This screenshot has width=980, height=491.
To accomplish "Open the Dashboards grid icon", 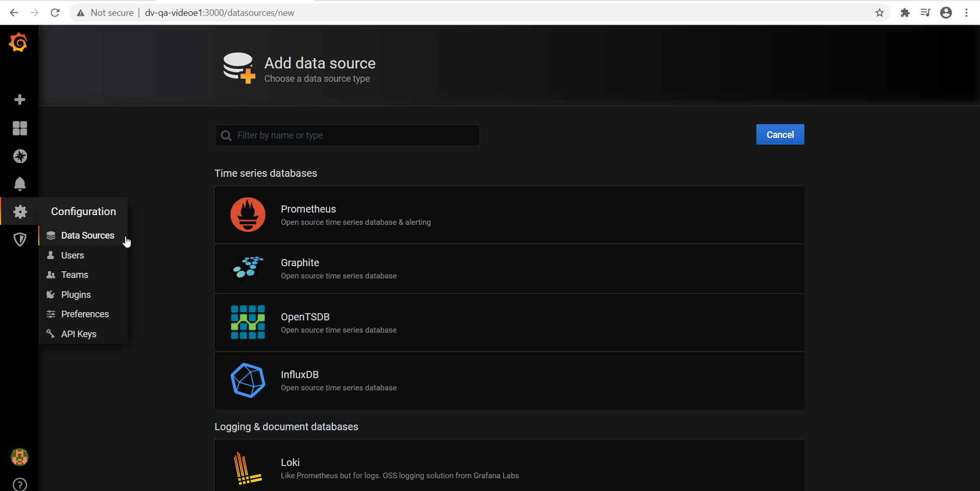I will pos(20,128).
